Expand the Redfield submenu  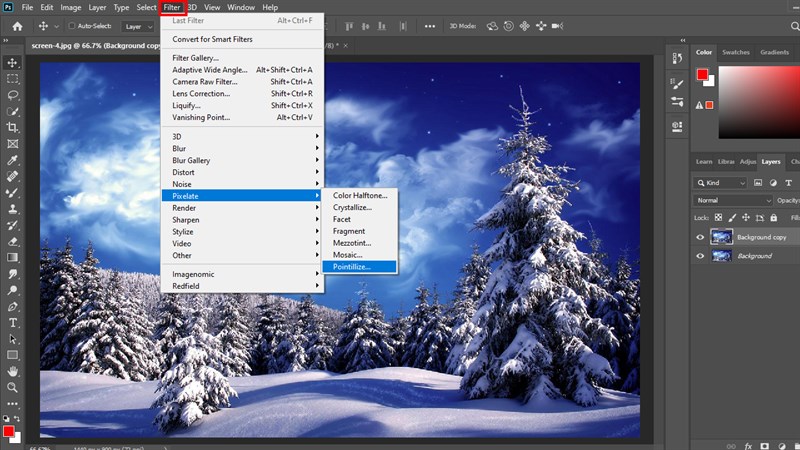(242, 286)
